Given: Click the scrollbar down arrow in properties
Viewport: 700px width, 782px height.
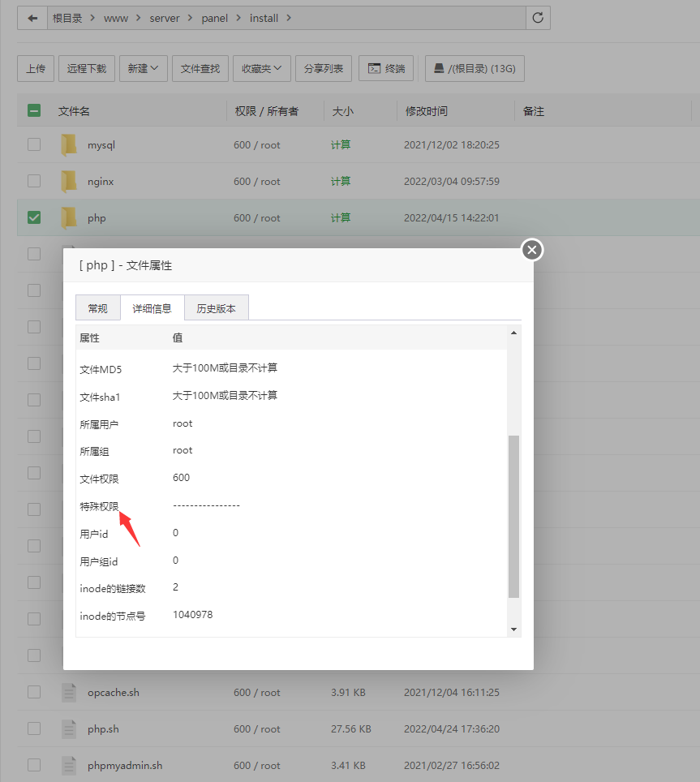Looking at the screenshot, I should click(x=513, y=629).
